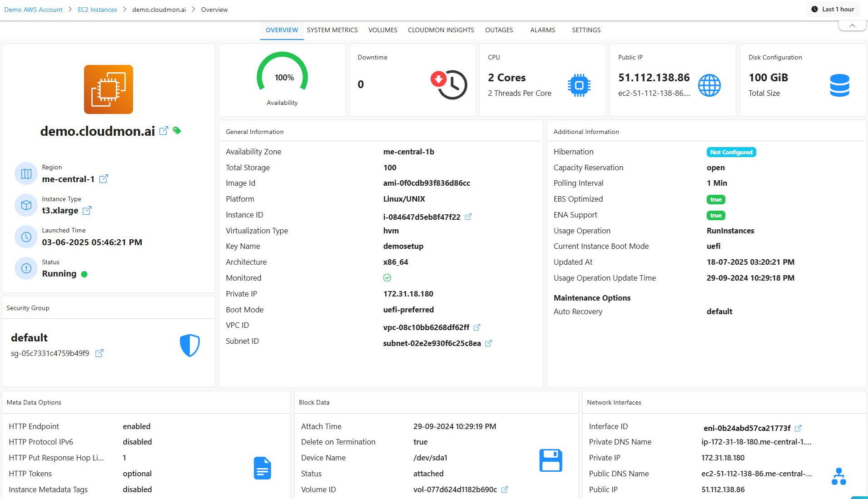Go to EC2 Instances breadcrumb link
Screen dimensions: 868x499
coord(97,10)
